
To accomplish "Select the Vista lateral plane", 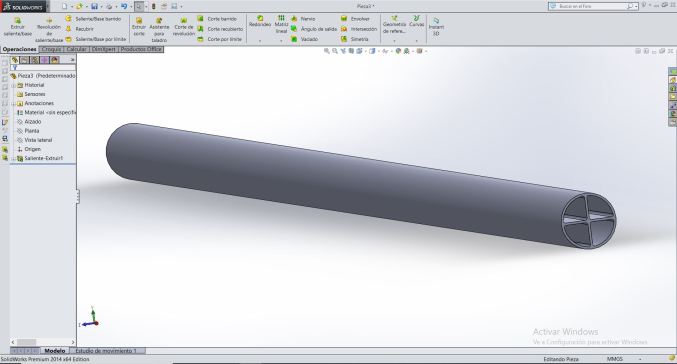I will pyautogui.click(x=35, y=140).
